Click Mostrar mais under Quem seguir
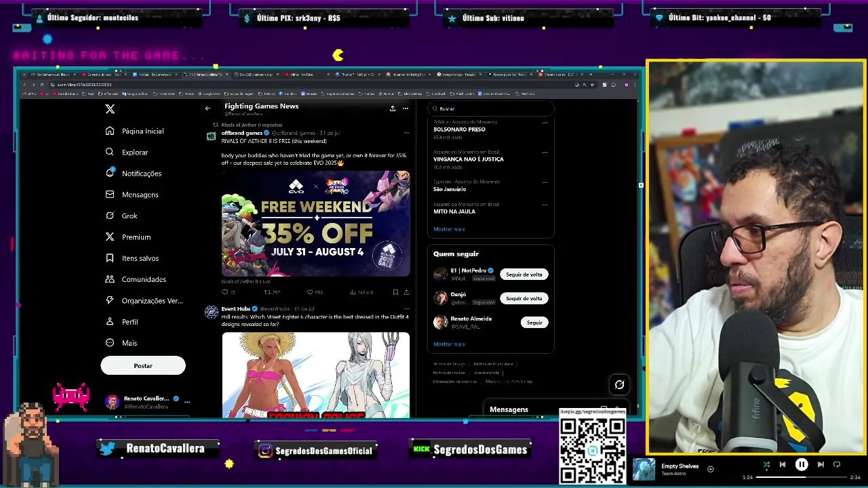 449,344
